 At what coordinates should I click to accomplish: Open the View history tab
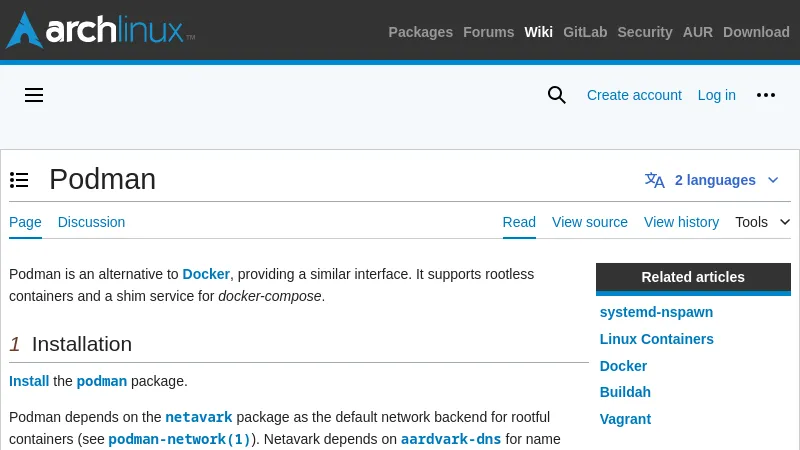(681, 222)
